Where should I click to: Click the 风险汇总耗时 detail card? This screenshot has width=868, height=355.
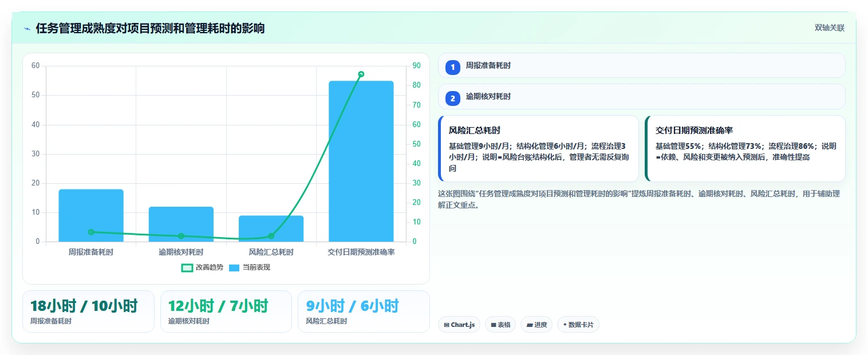[538, 149]
